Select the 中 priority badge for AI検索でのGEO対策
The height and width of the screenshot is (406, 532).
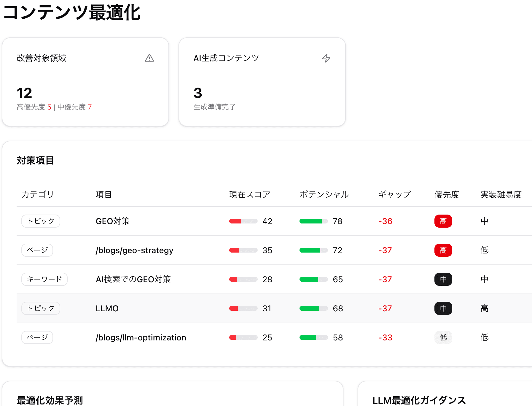coord(443,279)
